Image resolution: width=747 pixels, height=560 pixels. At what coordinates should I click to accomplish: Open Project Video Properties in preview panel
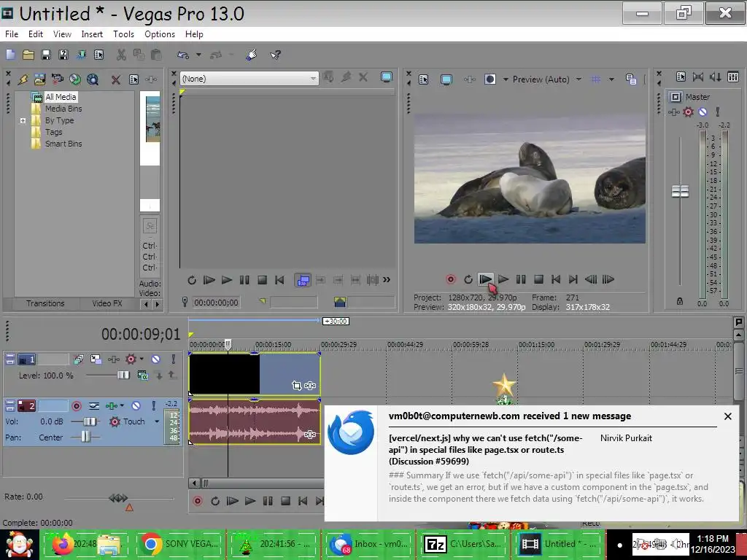424,79
